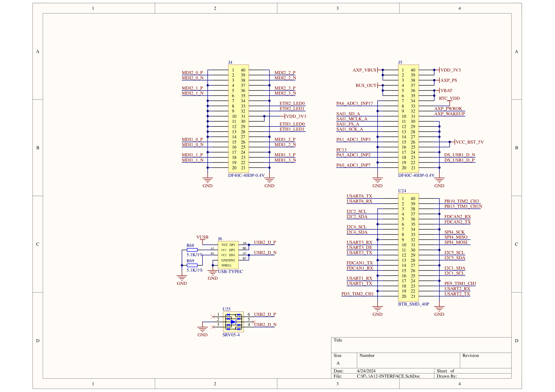The width and height of the screenshot is (555, 392).
Task: Click the FDCAN1_TX net label
Action: coord(360,263)
